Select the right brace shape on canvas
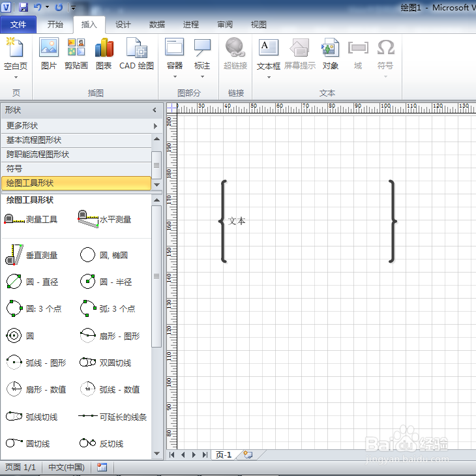 point(393,221)
